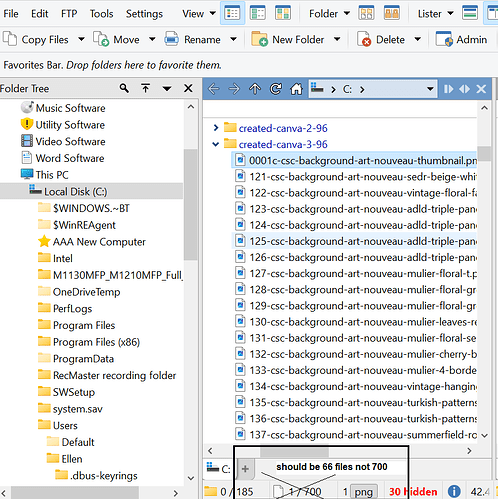Open the File menu

click(x=11, y=14)
